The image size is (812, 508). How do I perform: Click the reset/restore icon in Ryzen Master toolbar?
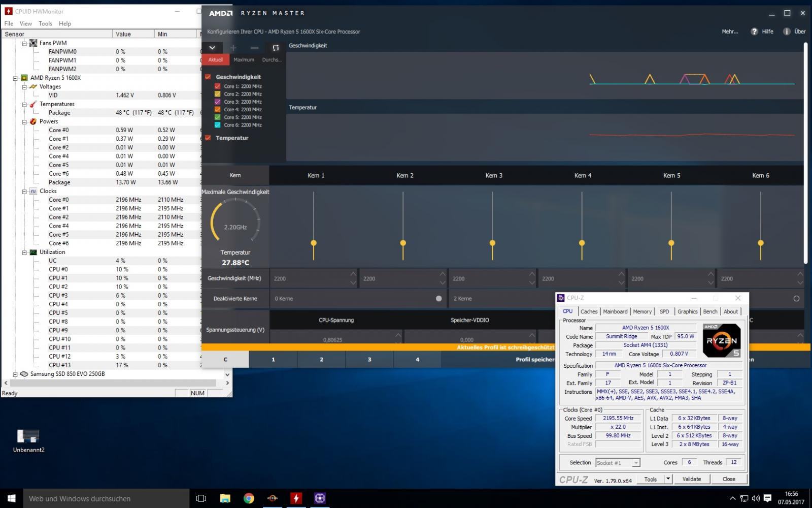pyautogui.click(x=276, y=48)
